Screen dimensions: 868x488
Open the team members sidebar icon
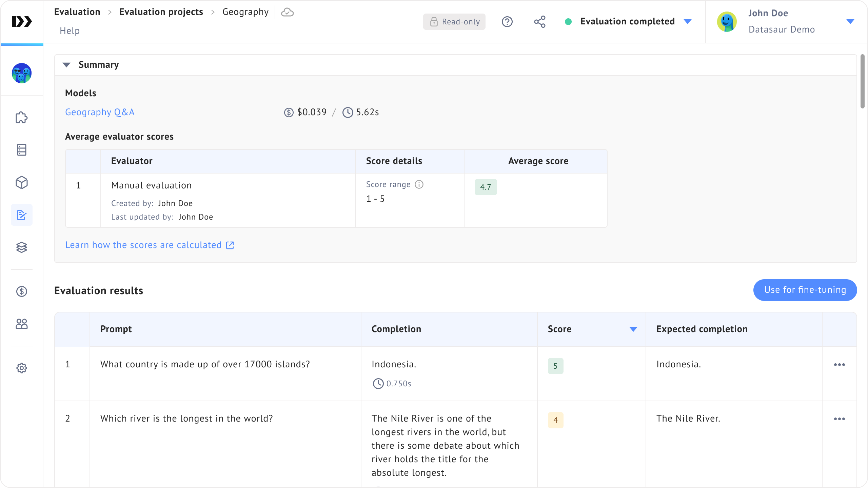point(22,324)
